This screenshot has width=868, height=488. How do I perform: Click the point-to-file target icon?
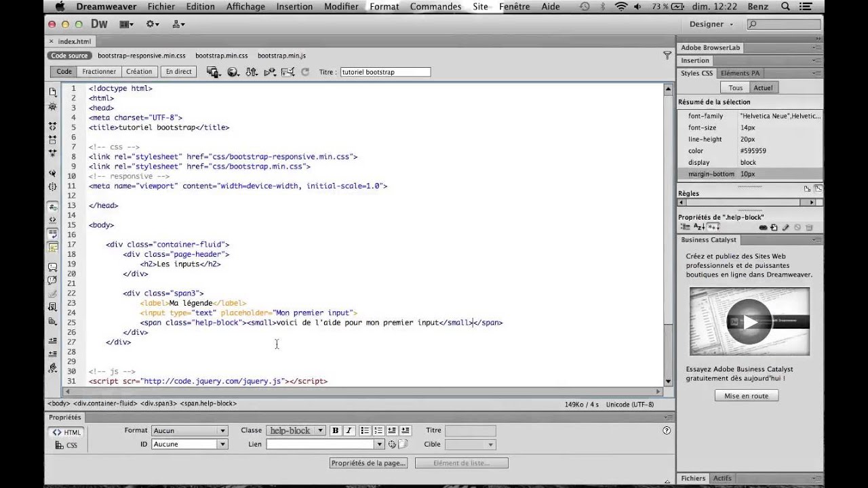point(392,445)
